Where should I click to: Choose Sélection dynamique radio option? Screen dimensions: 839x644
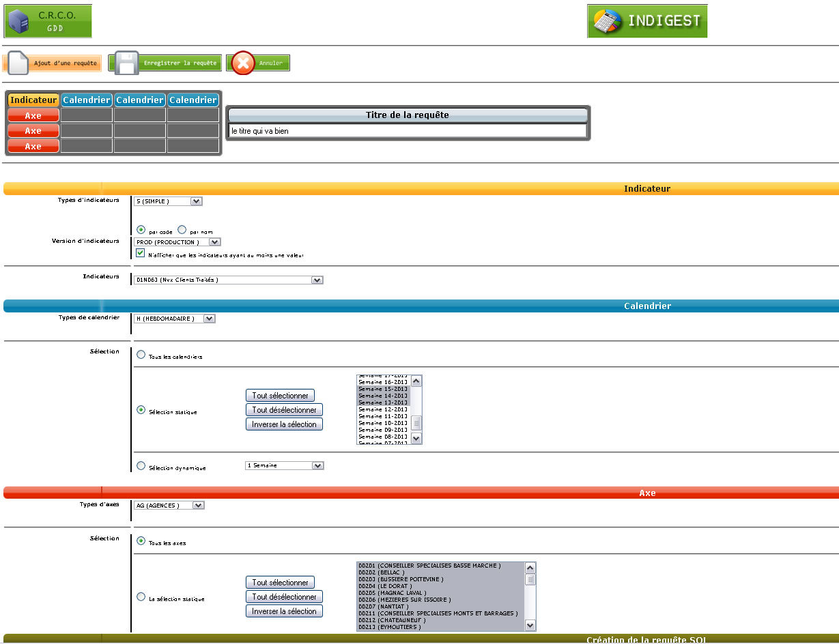[x=141, y=466]
